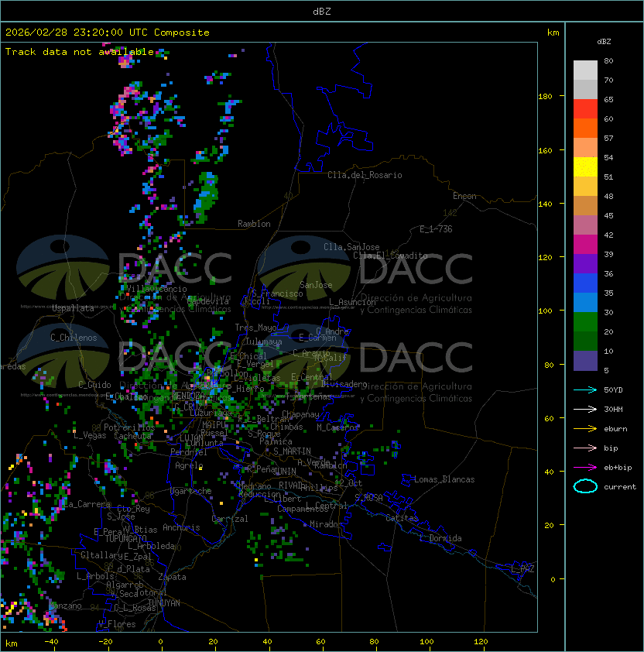Pick the bright yellow swatch between 54 and 51
The height and width of the screenshot is (652, 644).
click(x=585, y=166)
